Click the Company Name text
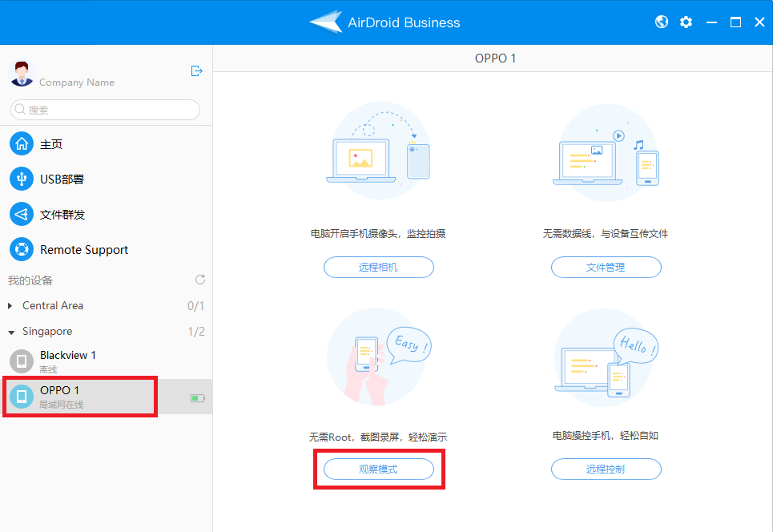The height and width of the screenshot is (532, 773). tap(77, 83)
